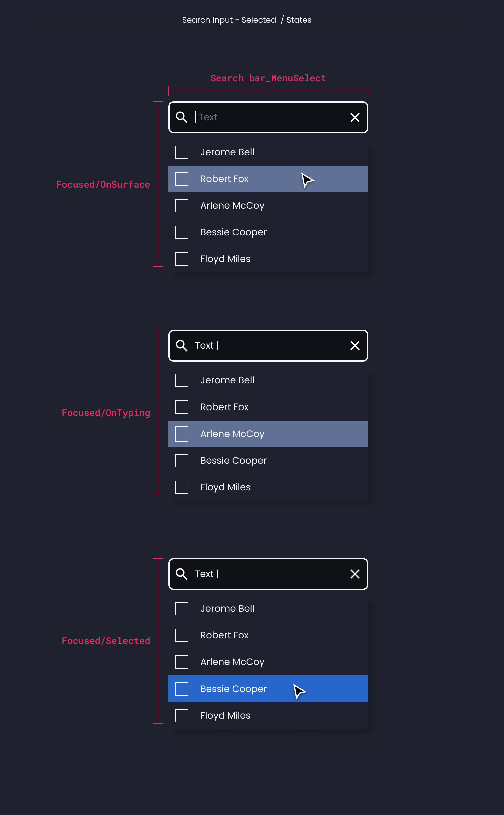This screenshot has height=815, width=504.
Task: Click the Focused/Selected search text field
Action: point(268,574)
